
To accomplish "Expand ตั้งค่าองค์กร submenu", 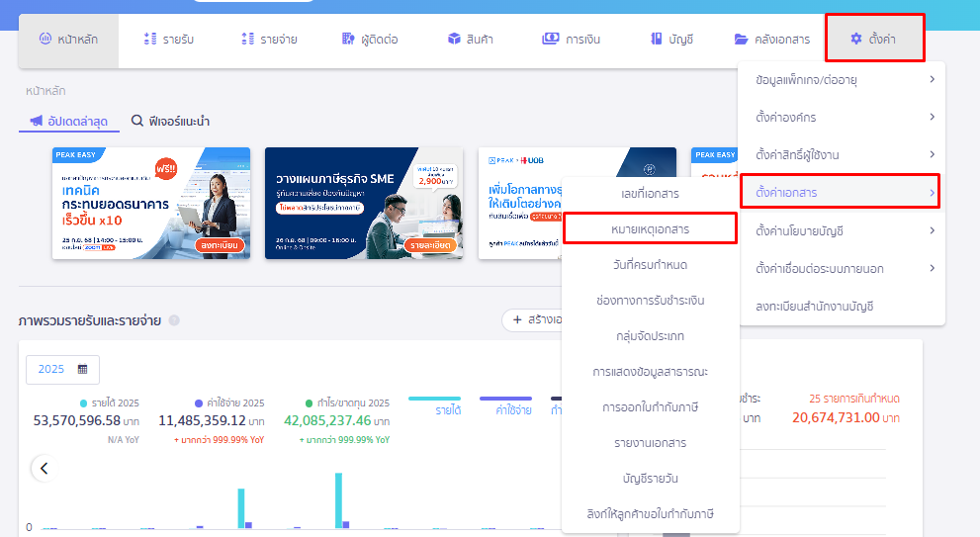I will [x=843, y=117].
